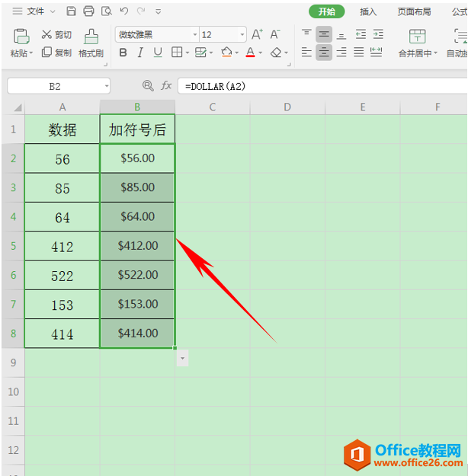The image size is (468, 476).
Task: Open the 页面布局 tab
Action: click(x=414, y=11)
